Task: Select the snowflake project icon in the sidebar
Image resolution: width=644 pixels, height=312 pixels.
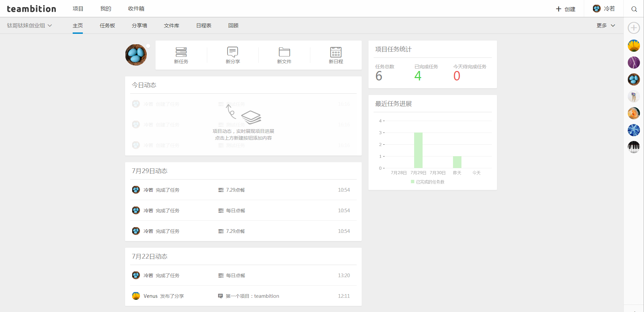Action: click(634, 130)
